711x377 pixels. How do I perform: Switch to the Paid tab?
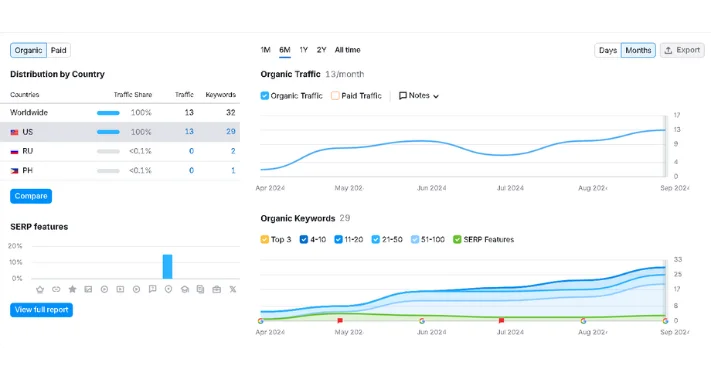pyautogui.click(x=58, y=50)
